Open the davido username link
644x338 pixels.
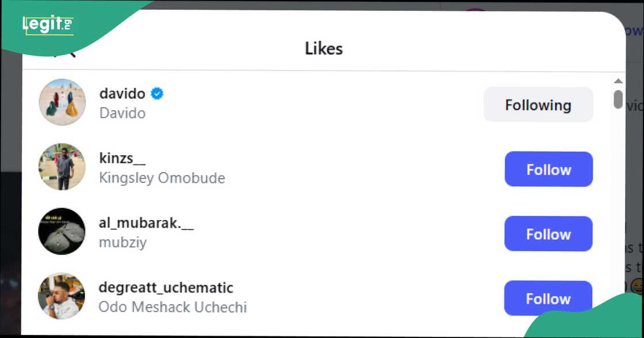pos(122,93)
